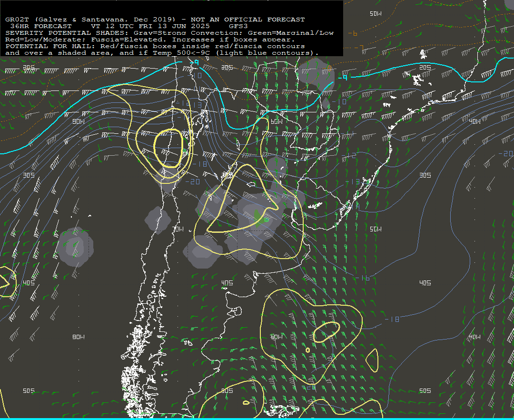Image resolution: width=514 pixels, height=420 pixels.
Task: Click the "GFS3" model label
Action: pos(238,26)
